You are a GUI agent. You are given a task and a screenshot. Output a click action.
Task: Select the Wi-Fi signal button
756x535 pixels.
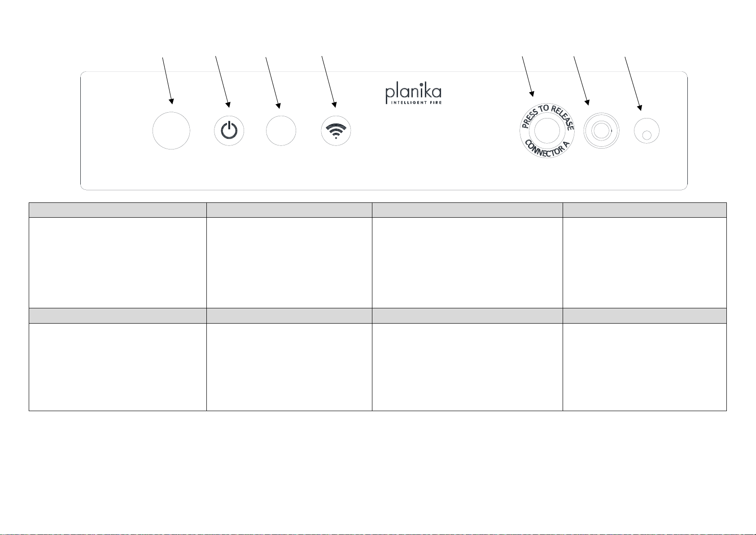coord(336,131)
